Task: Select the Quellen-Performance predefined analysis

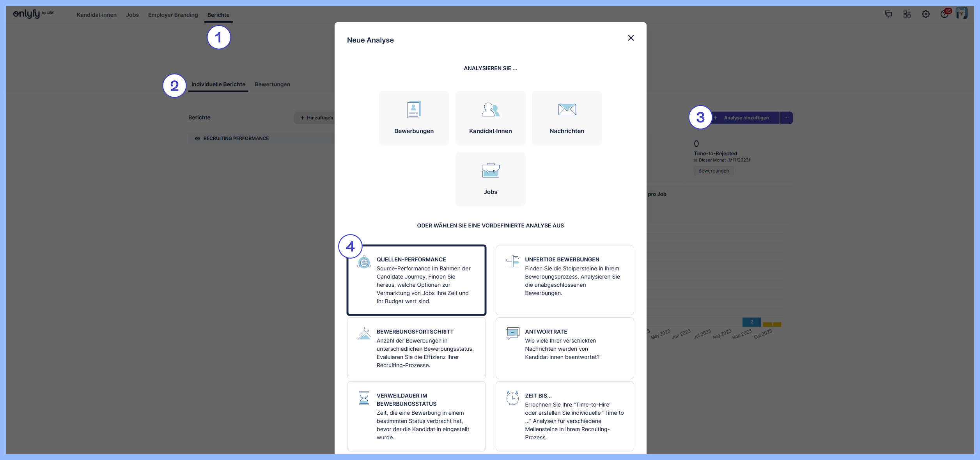Action: 416,280
